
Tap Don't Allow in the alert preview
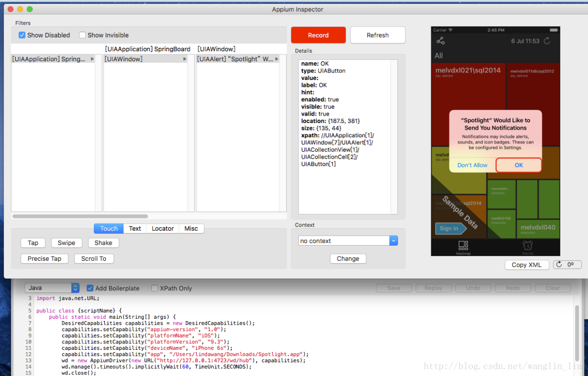[x=472, y=165]
